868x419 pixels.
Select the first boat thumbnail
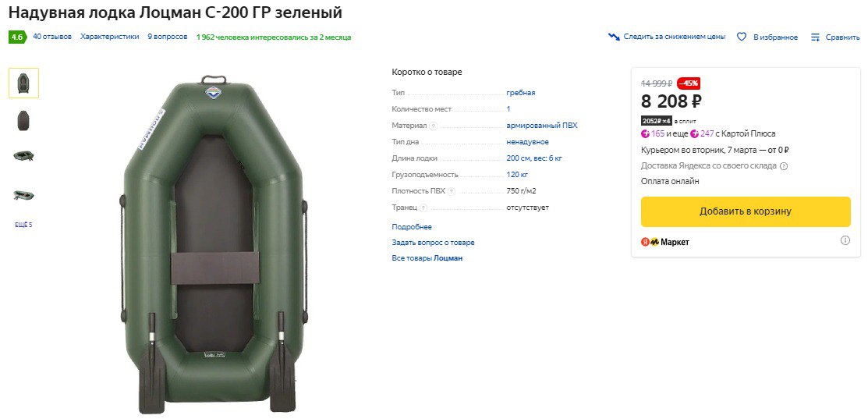click(x=23, y=83)
